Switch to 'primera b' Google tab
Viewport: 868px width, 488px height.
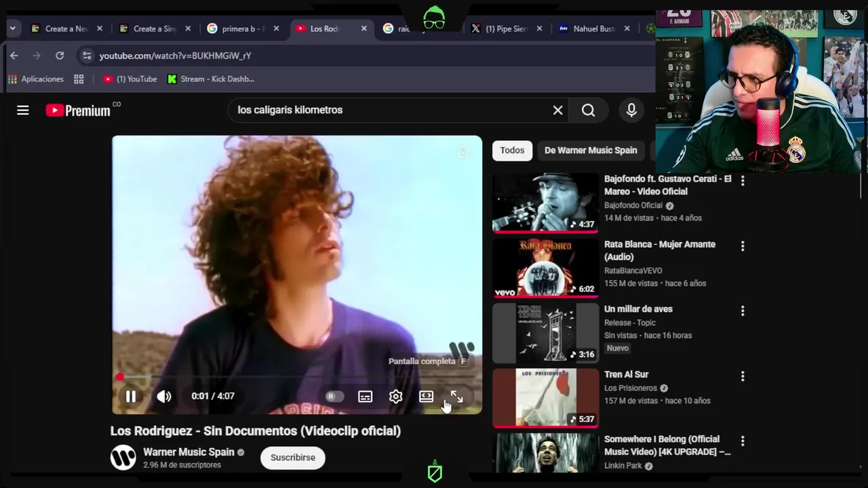point(243,28)
